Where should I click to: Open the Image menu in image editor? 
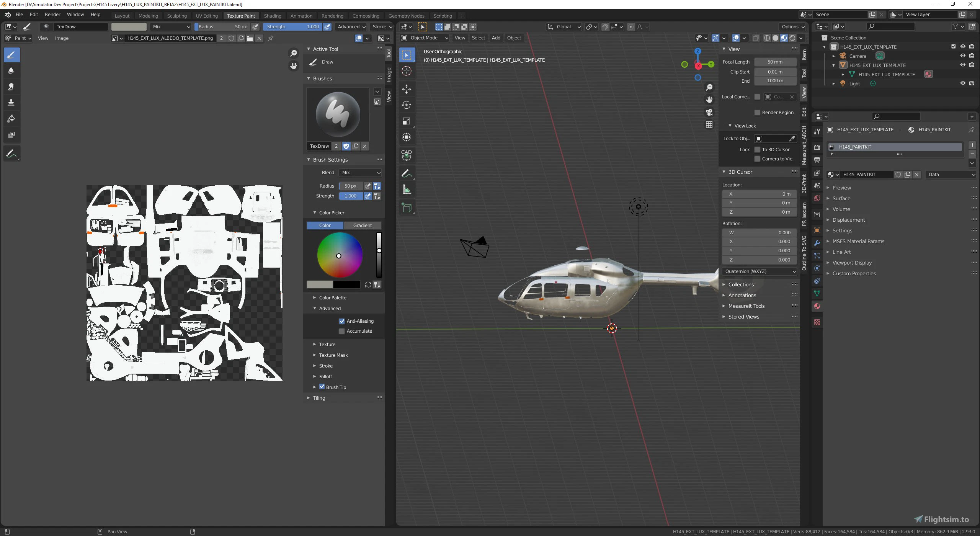62,38
